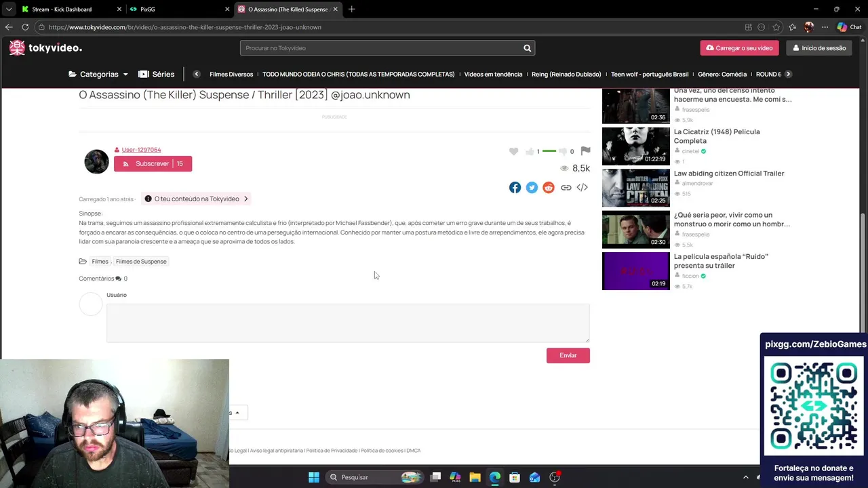Viewport: 868px width, 488px height.
Task: Open a new browser tab
Action: 351,9
